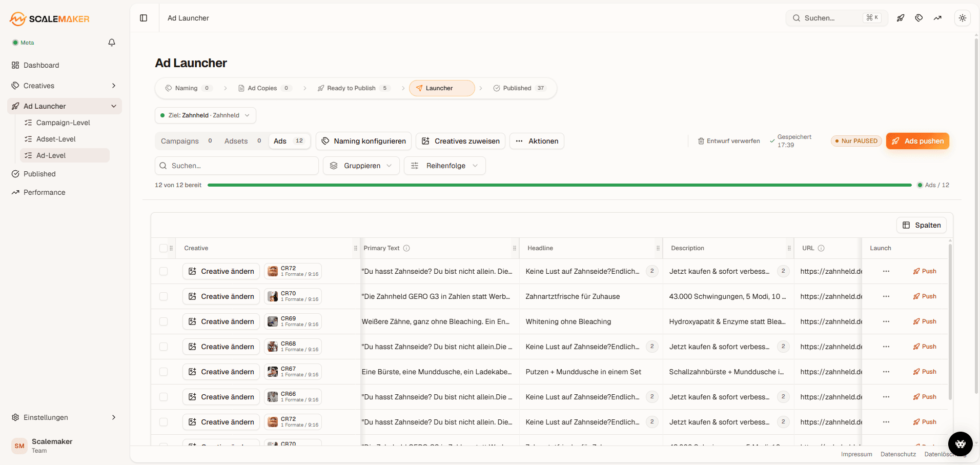Viewport: 980px width, 465px height.
Task: Toggle the sidebar panel icon
Action: click(x=144, y=18)
